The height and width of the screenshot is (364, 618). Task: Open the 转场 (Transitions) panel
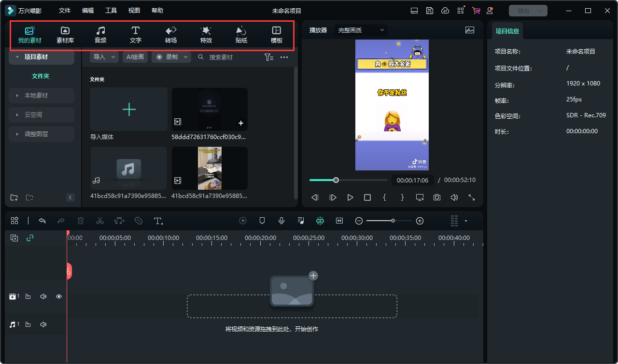[171, 35]
